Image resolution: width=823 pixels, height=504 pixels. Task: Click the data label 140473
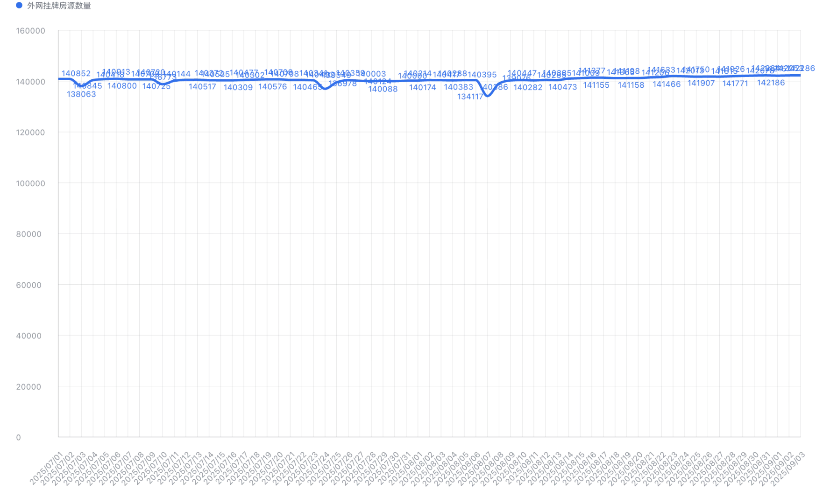562,87
